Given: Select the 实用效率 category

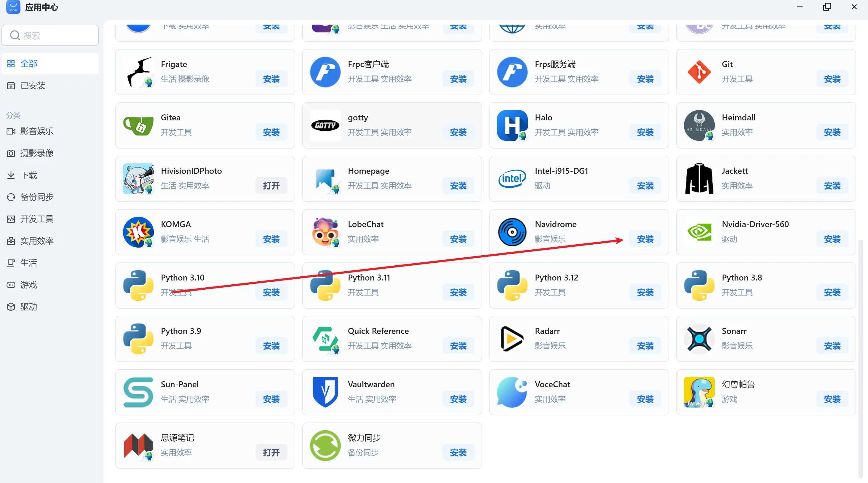Looking at the screenshot, I should pyautogui.click(x=50, y=241).
